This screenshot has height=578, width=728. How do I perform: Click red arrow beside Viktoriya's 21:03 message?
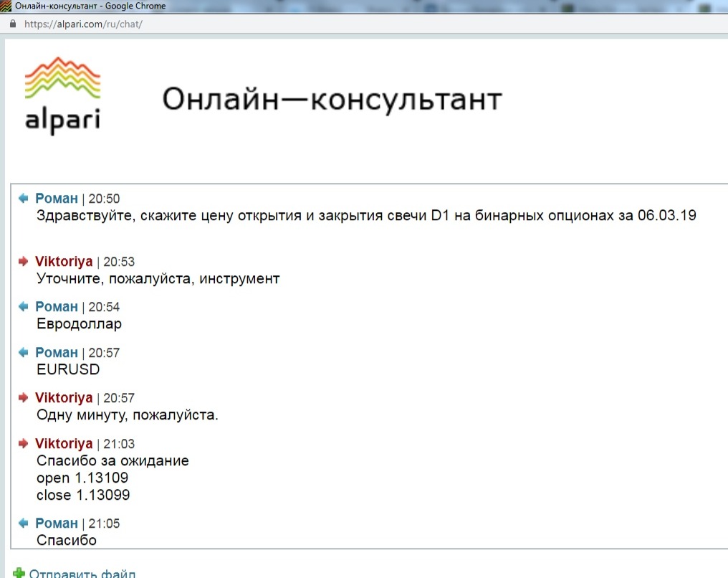tap(24, 444)
